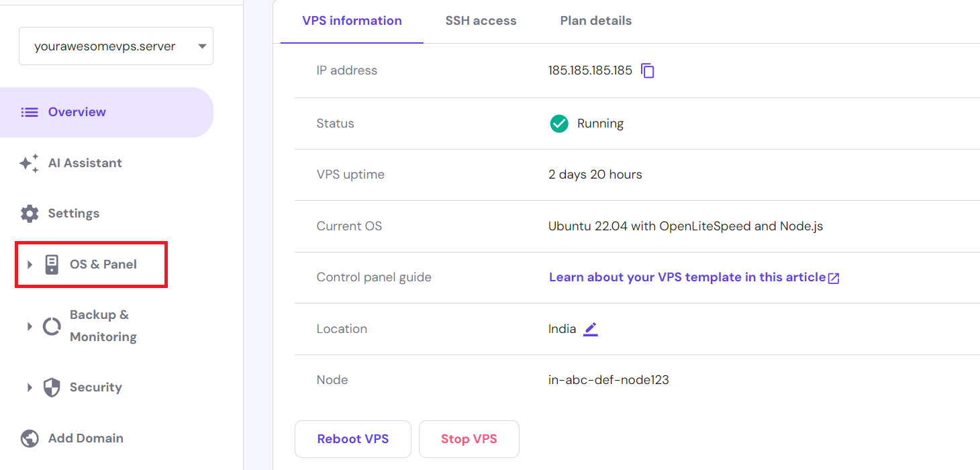Click the Add Domain globe icon

pyautogui.click(x=29, y=438)
